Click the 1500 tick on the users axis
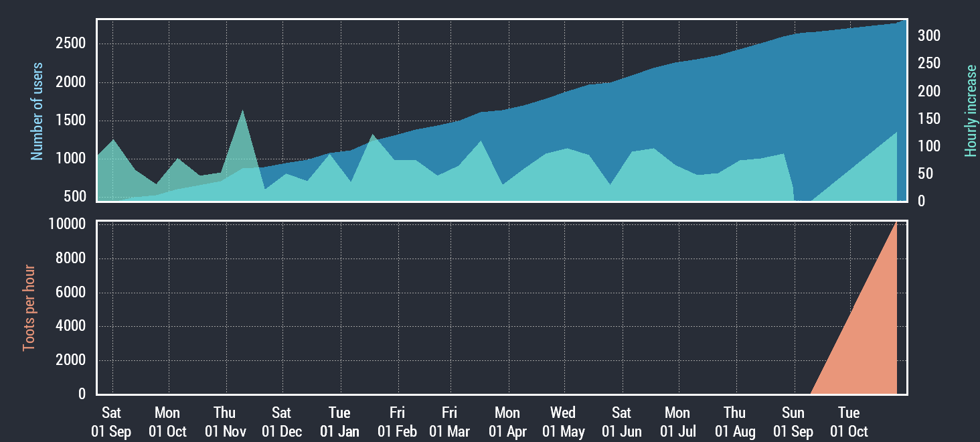This screenshot has height=442, width=980. (71, 121)
